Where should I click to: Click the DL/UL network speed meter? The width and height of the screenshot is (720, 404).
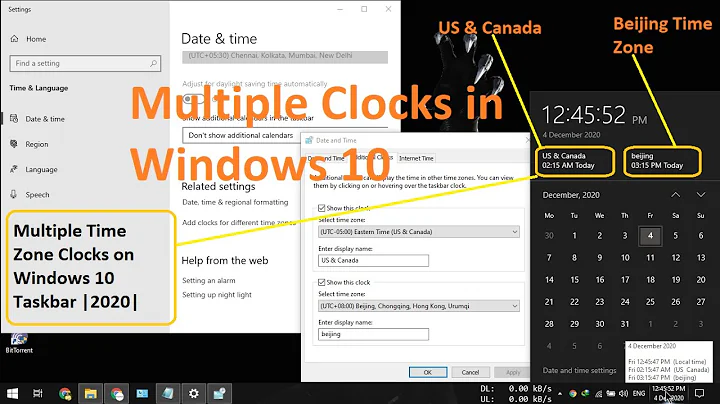pos(516,393)
